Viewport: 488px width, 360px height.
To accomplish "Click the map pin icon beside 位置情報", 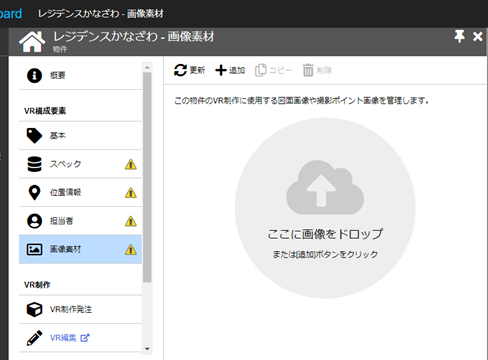I will [34, 192].
